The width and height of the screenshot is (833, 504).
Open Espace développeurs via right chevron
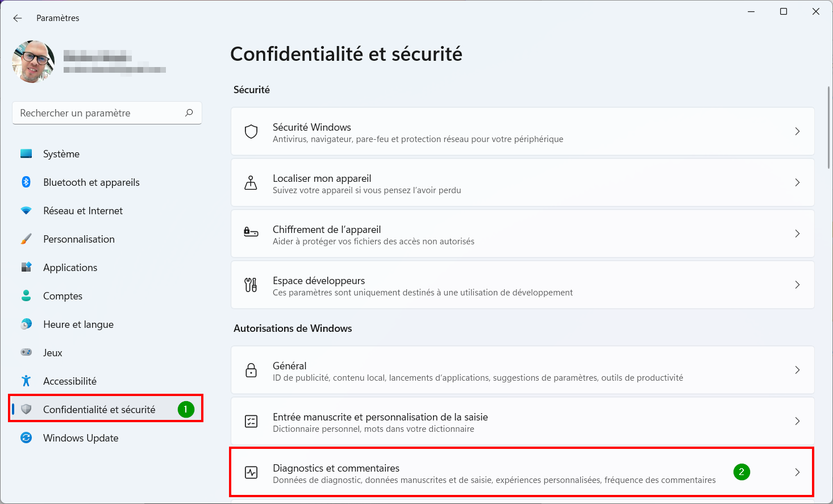pyautogui.click(x=797, y=285)
